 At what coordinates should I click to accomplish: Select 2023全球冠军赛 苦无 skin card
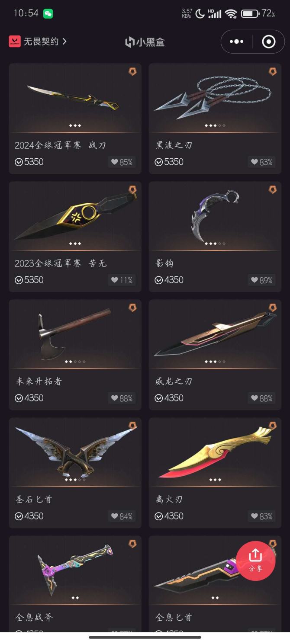pos(75,237)
